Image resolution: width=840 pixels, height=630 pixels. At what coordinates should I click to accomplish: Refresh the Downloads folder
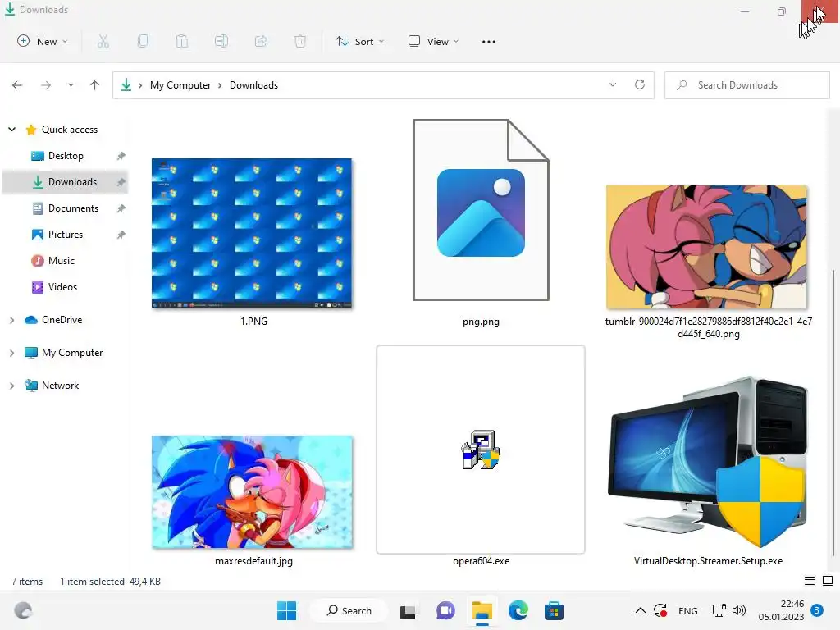tap(640, 84)
